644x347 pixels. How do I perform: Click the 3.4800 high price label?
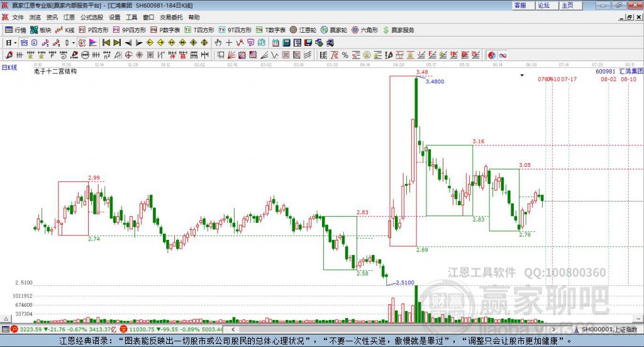(x=435, y=81)
